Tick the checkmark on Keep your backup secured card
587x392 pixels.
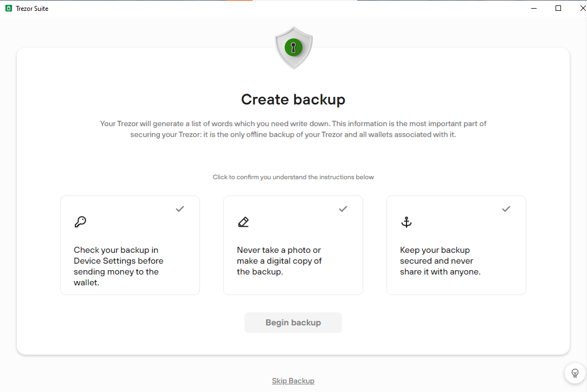tap(506, 208)
